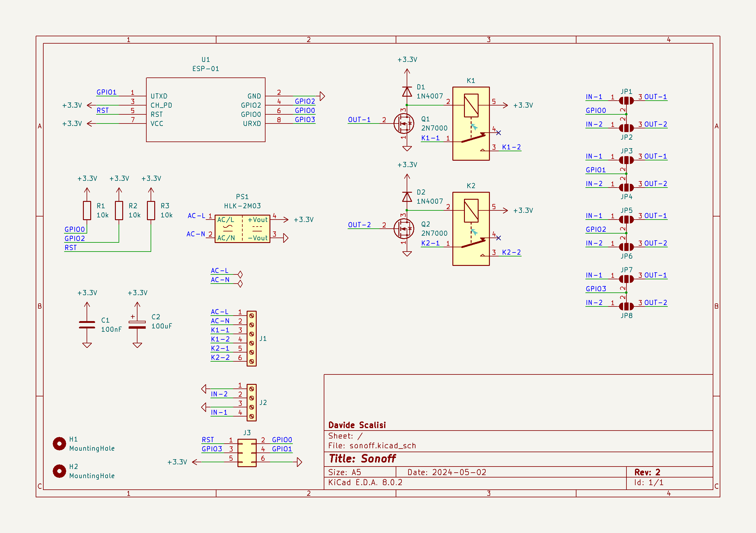The image size is (756, 533).
Task: Select solder jumper JP1
Action: point(626,101)
